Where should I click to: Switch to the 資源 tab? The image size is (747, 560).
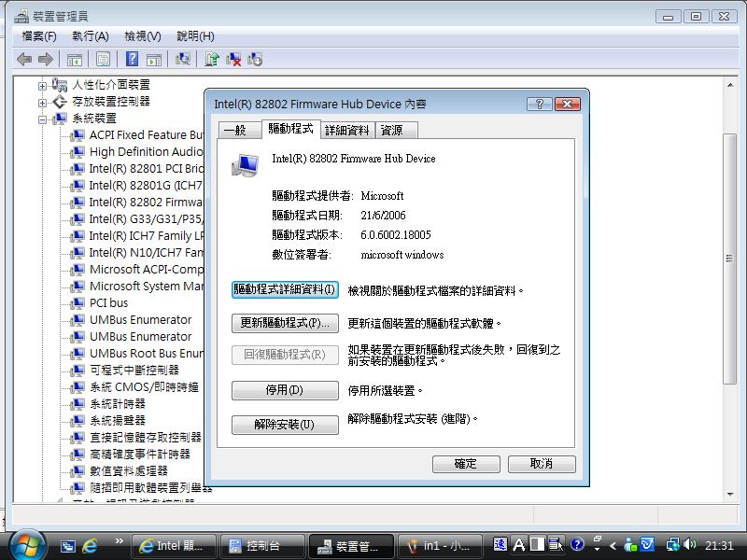(396, 130)
